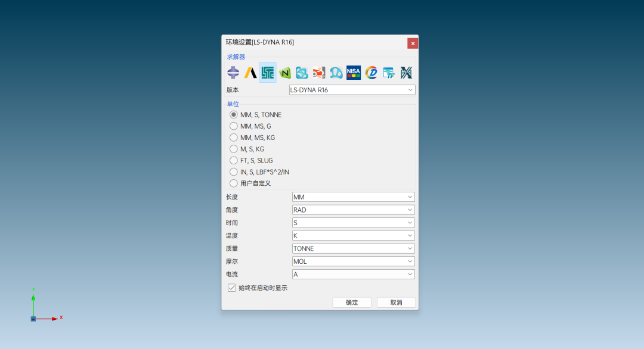Select the dark-teal MX solver icon

click(406, 73)
